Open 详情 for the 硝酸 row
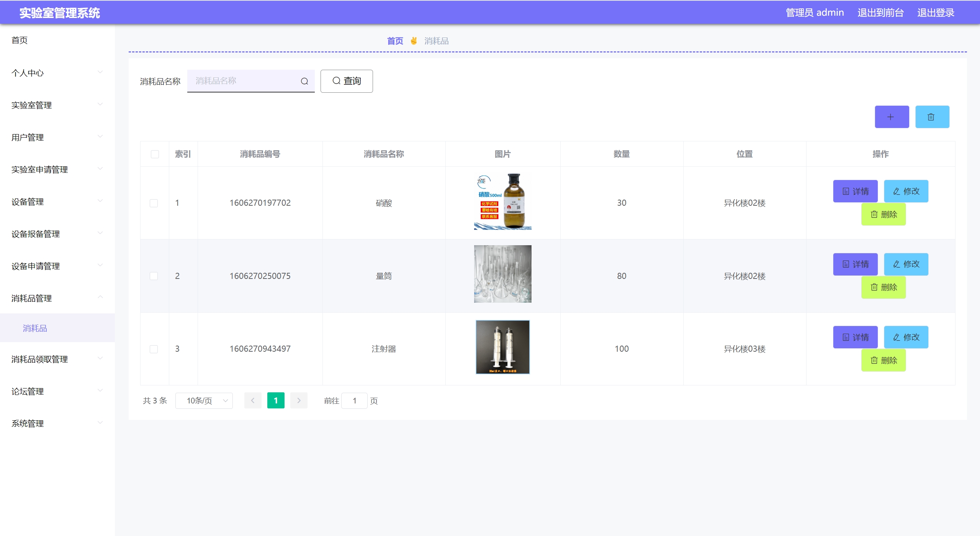980x536 pixels. pos(855,191)
